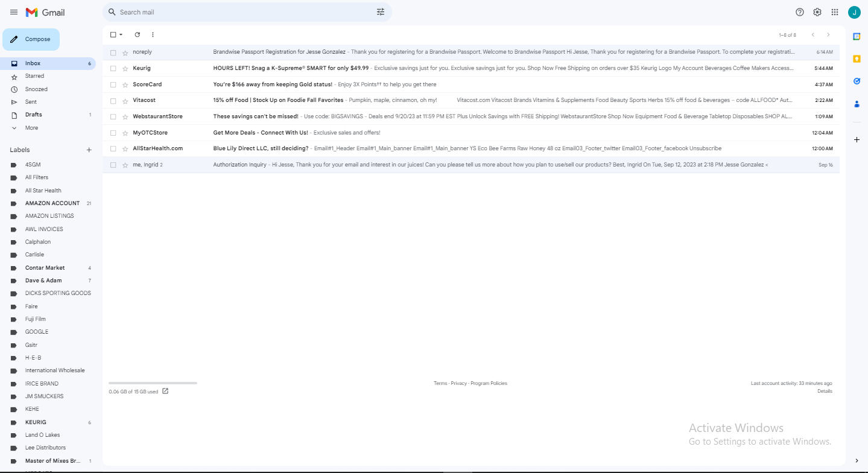Create new label plus icon
This screenshot has width=868, height=473.
(x=89, y=150)
